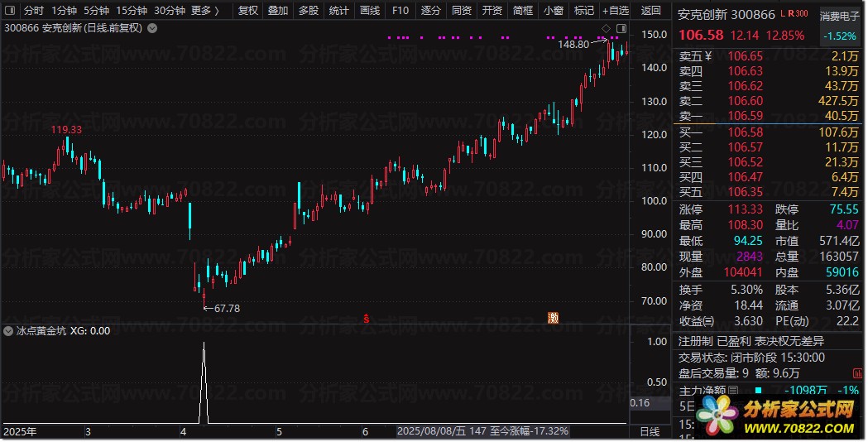
Task: Toggle the side panel icon beside the diamond
Action: pyautogui.click(x=621, y=29)
